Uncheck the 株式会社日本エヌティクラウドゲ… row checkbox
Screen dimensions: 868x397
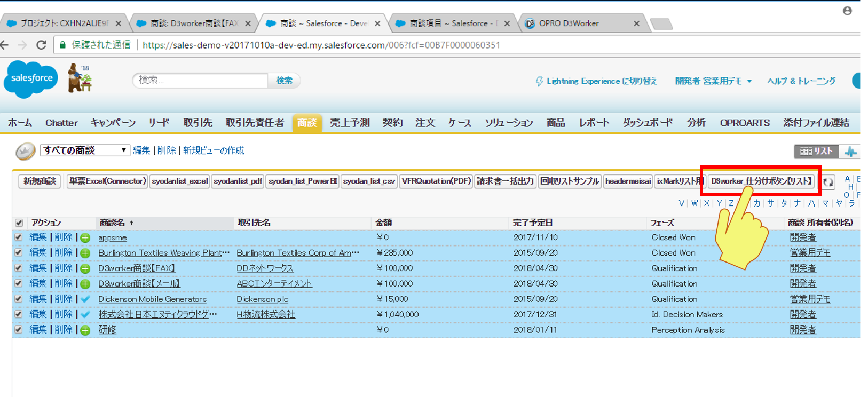[x=19, y=315]
